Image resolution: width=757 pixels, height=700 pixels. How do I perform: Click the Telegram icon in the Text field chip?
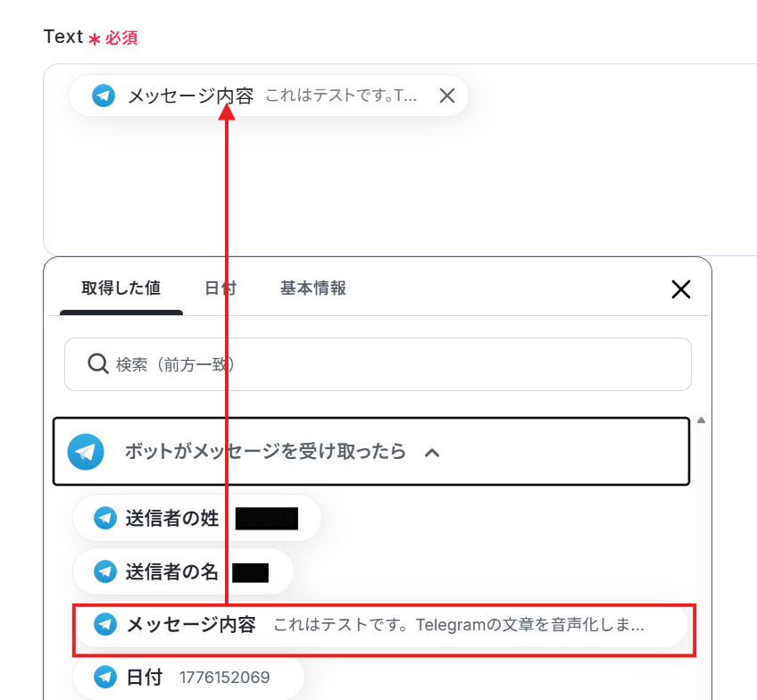pyautogui.click(x=104, y=96)
